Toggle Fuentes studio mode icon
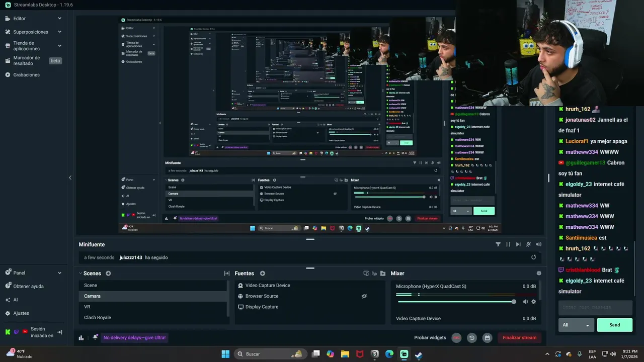The height and width of the screenshot is (362, 644). [x=366, y=274]
